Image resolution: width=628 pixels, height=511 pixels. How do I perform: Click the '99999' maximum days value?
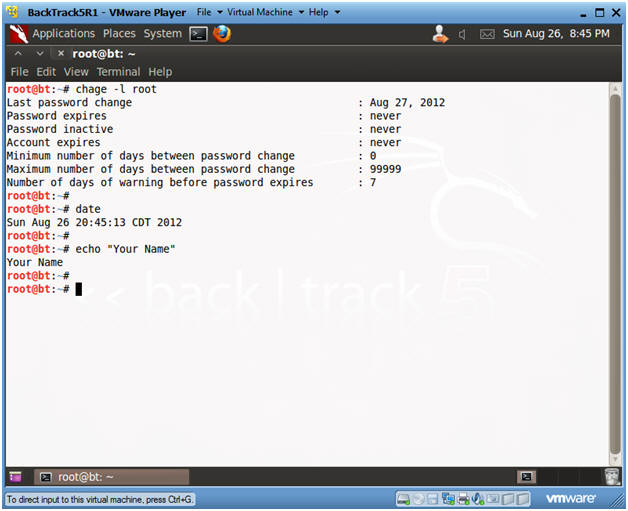coord(385,169)
